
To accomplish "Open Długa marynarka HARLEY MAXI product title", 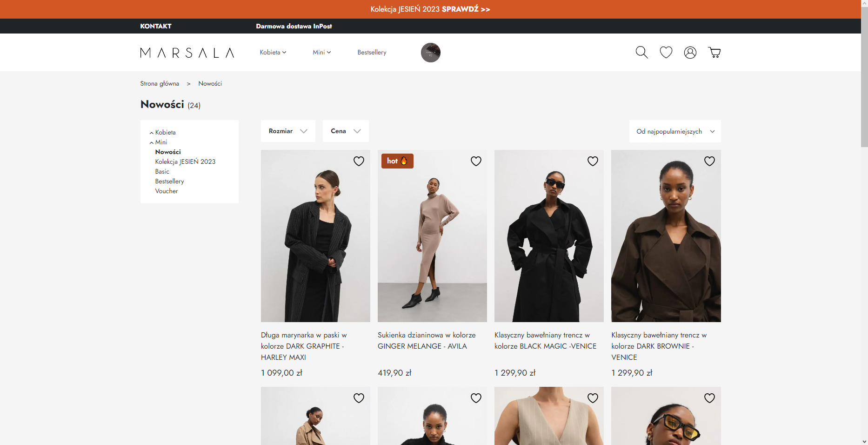I will coord(304,346).
